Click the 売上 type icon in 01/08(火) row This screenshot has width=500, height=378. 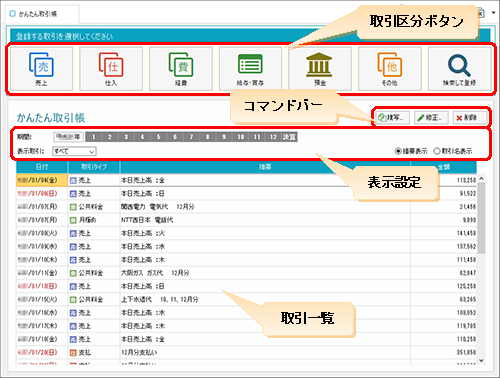click(73, 233)
